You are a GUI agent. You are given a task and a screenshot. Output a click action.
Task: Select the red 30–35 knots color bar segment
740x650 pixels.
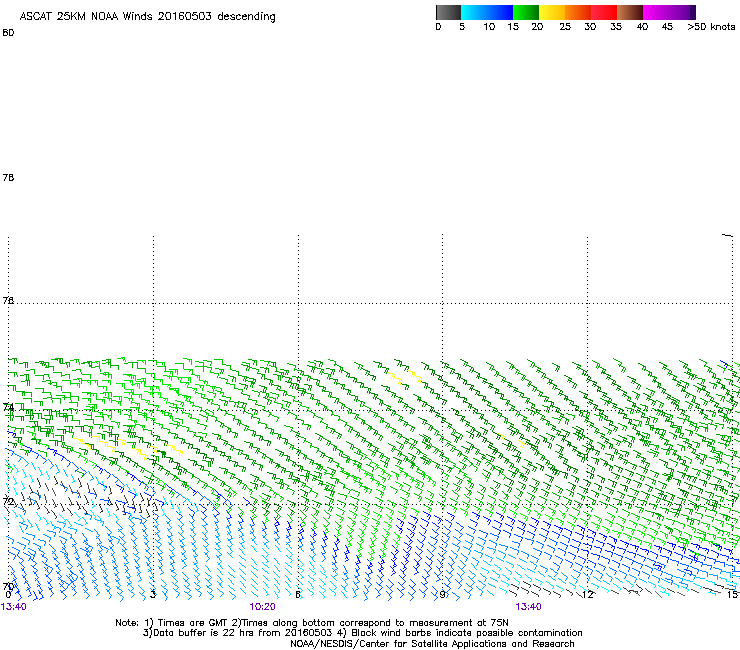point(604,12)
